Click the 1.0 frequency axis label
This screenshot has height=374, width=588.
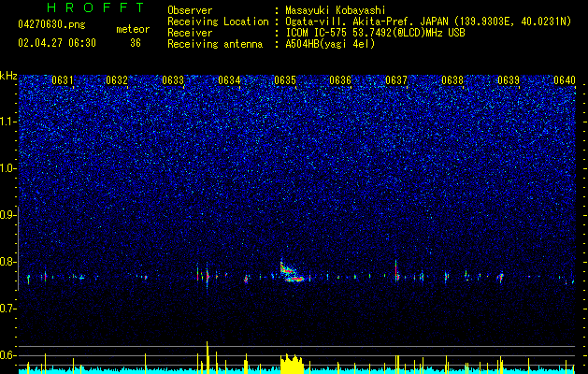click(x=8, y=168)
